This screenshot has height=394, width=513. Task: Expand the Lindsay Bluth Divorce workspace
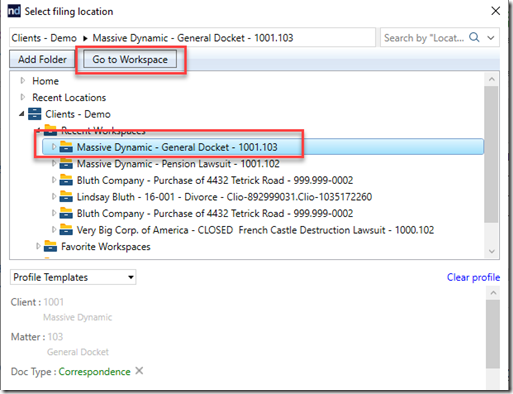(54, 197)
